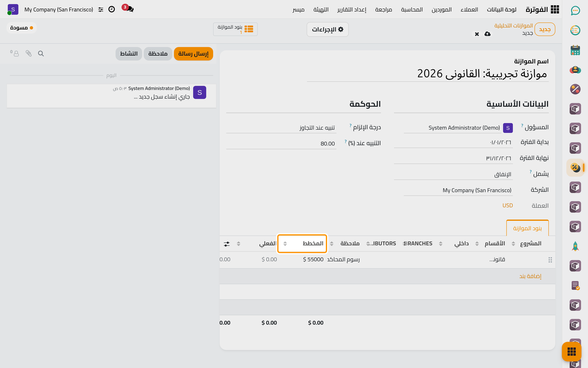Open the العملاء menu
The height and width of the screenshot is (368, 588).
469,10
